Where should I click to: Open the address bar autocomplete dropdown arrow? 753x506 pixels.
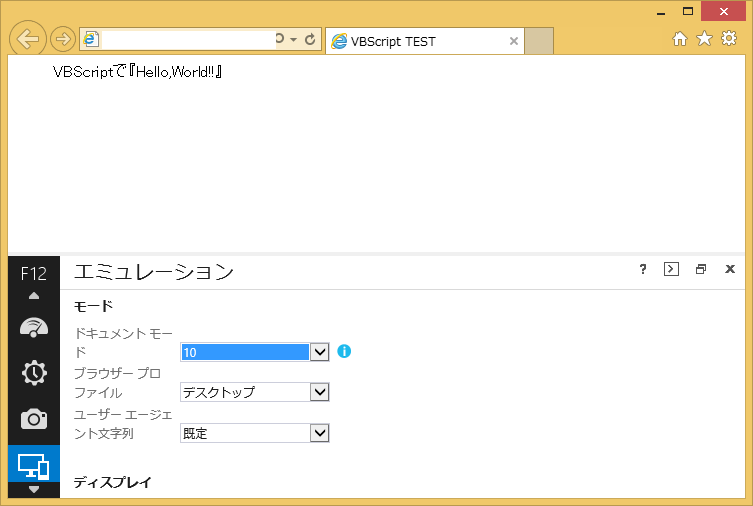click(293, 39)
